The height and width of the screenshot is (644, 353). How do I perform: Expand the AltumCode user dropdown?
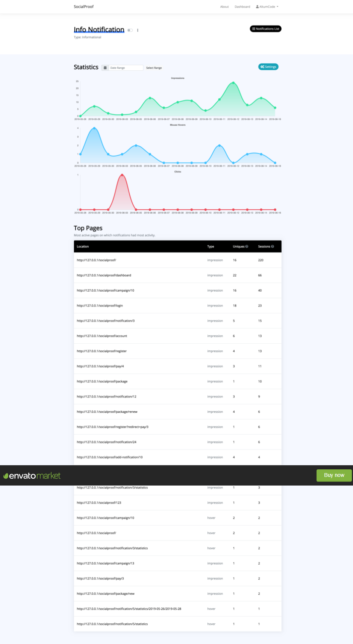[x=267, y=7]
